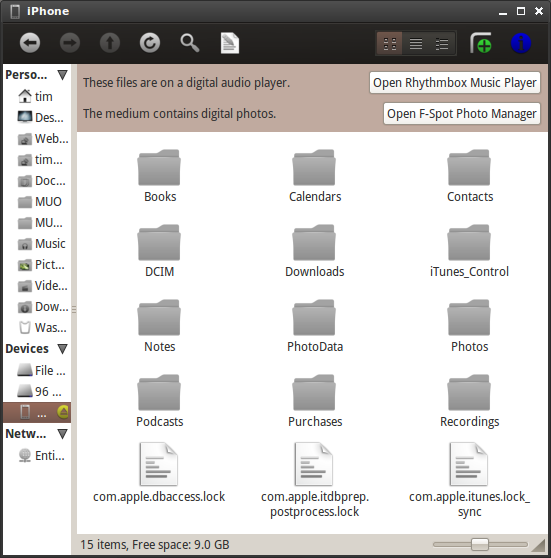Screen dimensions: 551x558
Task: Toggle the location text entry icon
Action: [230, 43]
